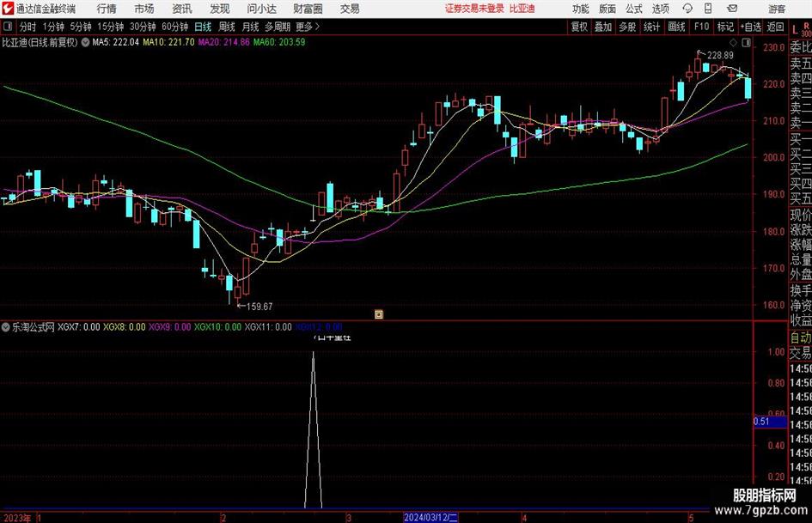Screen dimensions: 812x523
Task: Click the 叠加 overlay button
Action: coord(603,27)
